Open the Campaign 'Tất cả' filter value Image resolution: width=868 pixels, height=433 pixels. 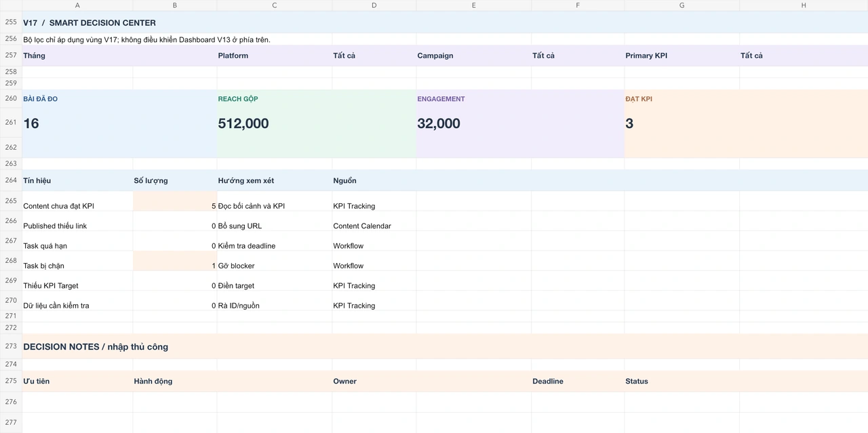click(543, 56)
